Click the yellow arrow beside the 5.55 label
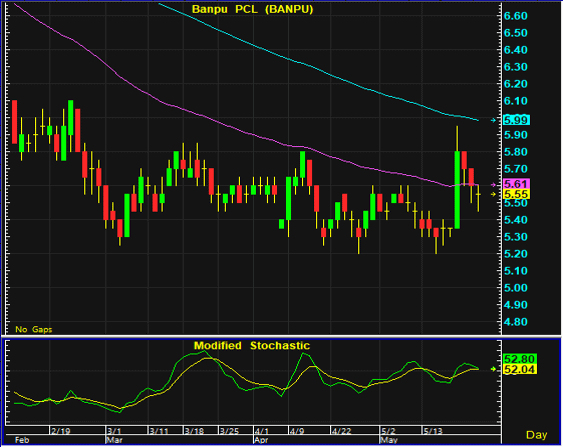The image size is (563, 447). point(493,194)
